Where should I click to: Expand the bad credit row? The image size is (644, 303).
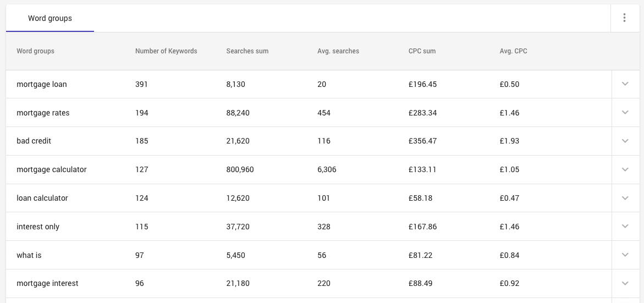(x=625, y=141)
